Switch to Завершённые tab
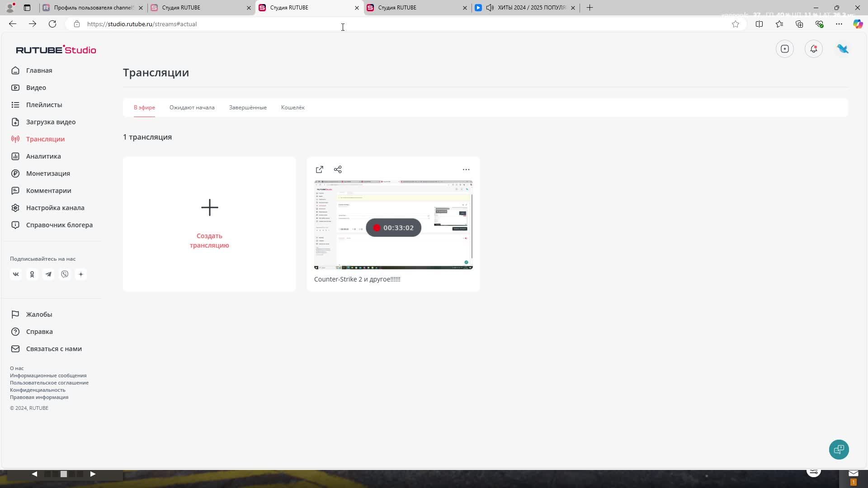 pyautogui.click(x=248, y=108)
